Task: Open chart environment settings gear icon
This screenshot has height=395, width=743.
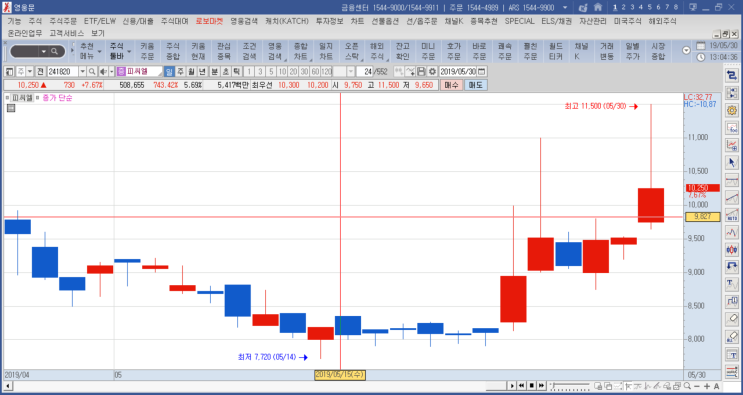Action: click(432, 72)
